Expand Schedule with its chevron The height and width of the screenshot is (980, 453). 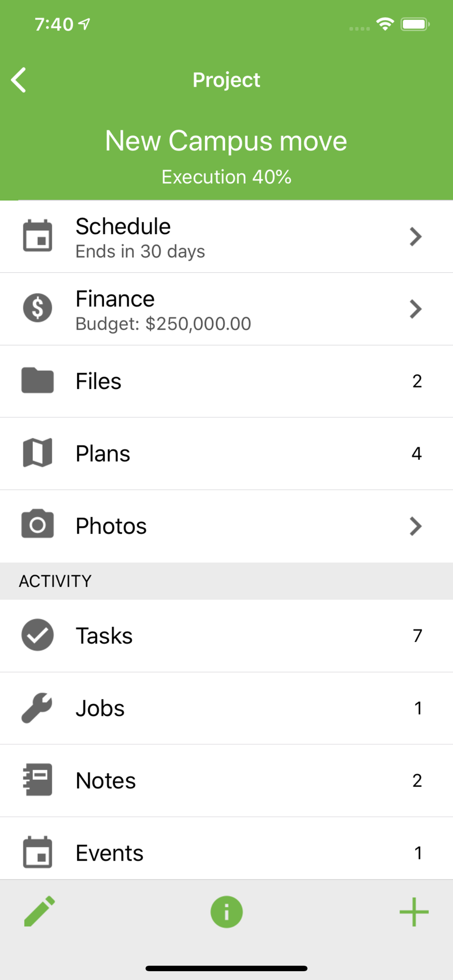point(416,237)
